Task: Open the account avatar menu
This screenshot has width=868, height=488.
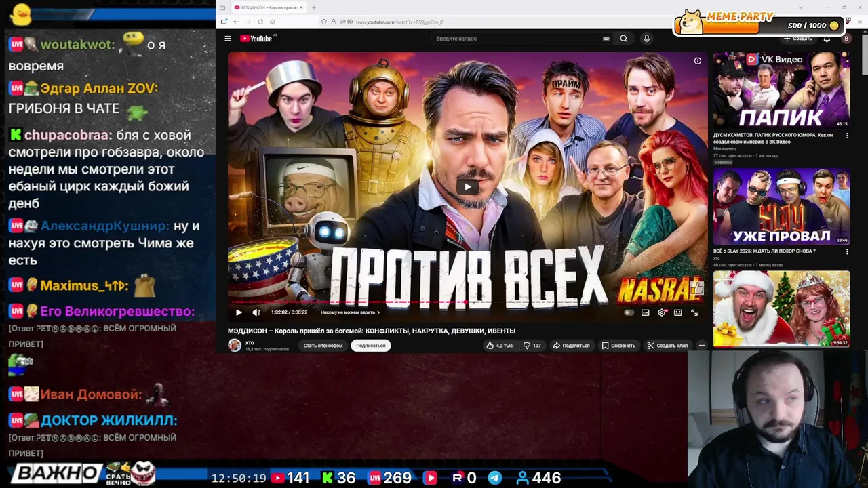Action: tap(846, 39)
